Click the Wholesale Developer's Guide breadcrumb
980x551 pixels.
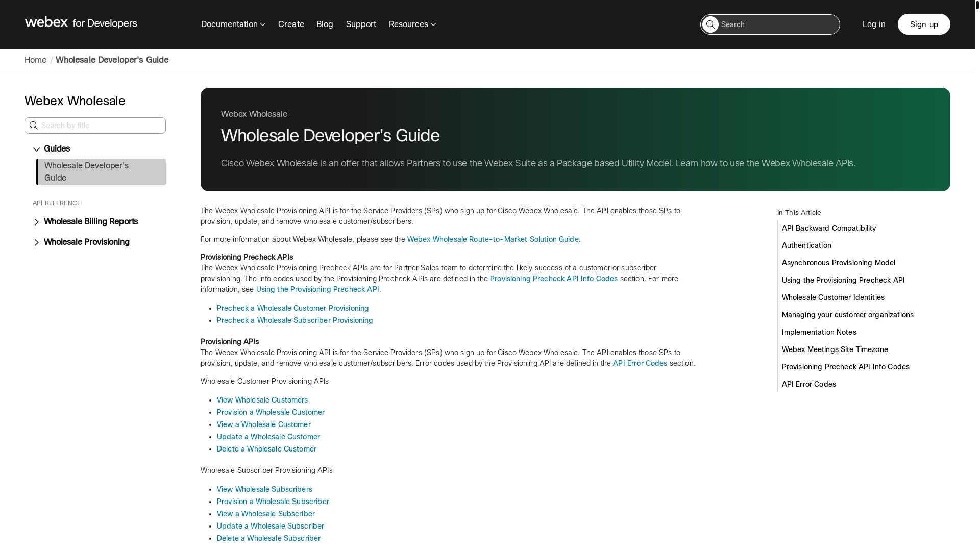coord(112,60)
